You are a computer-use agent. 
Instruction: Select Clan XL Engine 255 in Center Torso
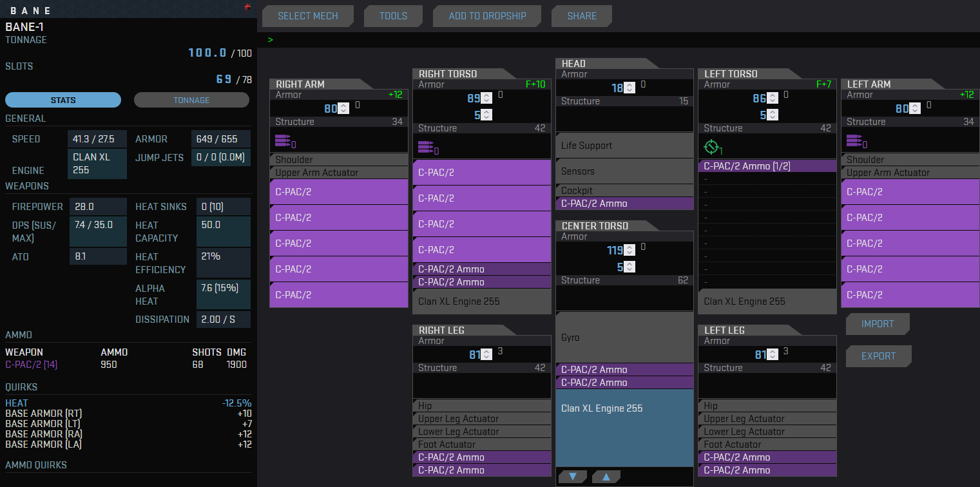click(x=624, y=427)
